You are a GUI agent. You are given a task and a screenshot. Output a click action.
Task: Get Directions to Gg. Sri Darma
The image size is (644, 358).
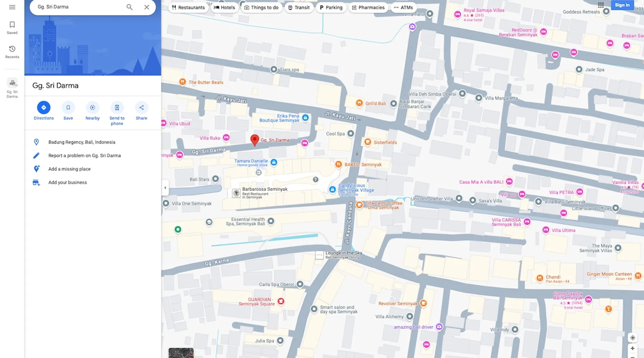click(x=44, y=108)
